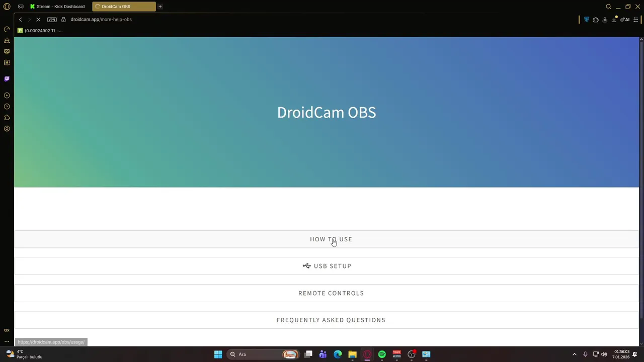
Task: Open the USB SETUP section
Action: (x=327, y=266)
